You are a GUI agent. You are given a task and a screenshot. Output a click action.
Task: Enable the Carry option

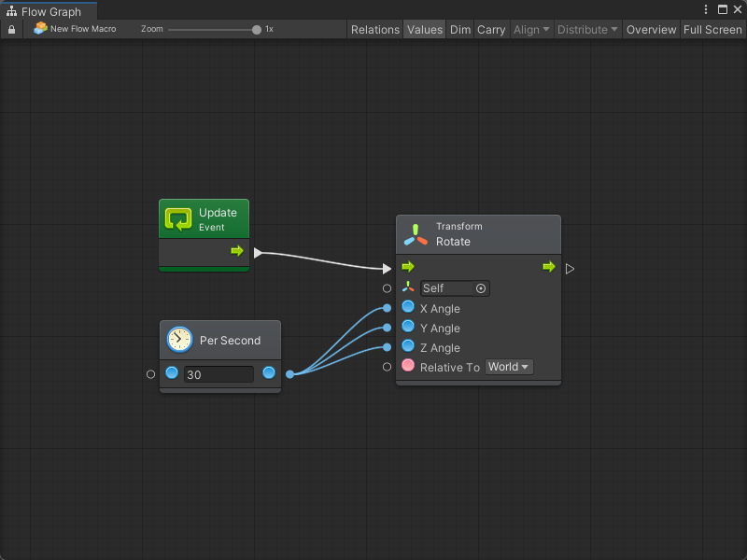click(491, 30)
